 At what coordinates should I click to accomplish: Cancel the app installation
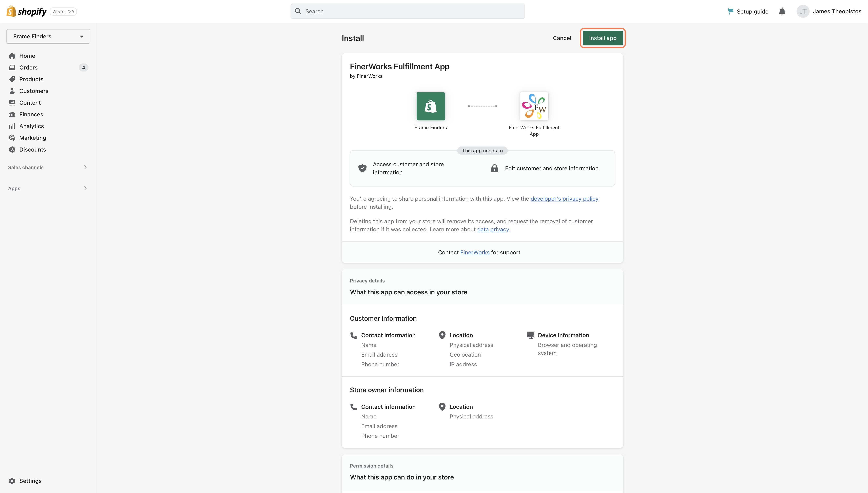[x=562, y=38]
